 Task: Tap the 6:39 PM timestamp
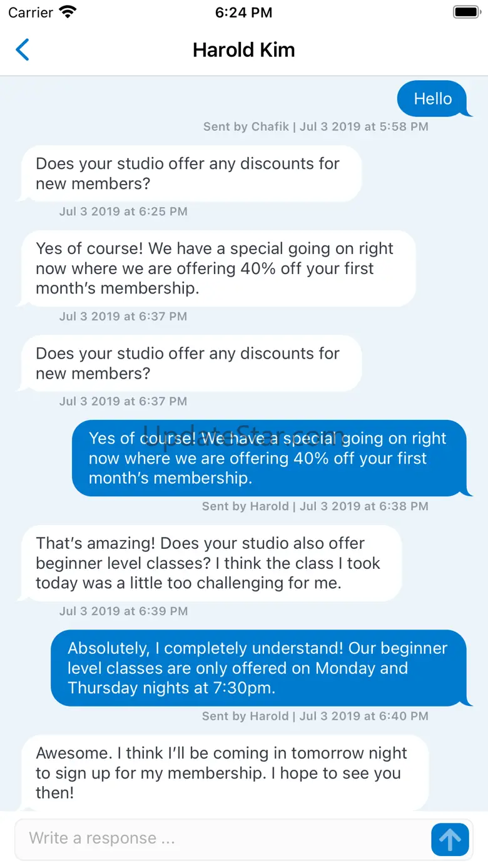pos(123,611)
